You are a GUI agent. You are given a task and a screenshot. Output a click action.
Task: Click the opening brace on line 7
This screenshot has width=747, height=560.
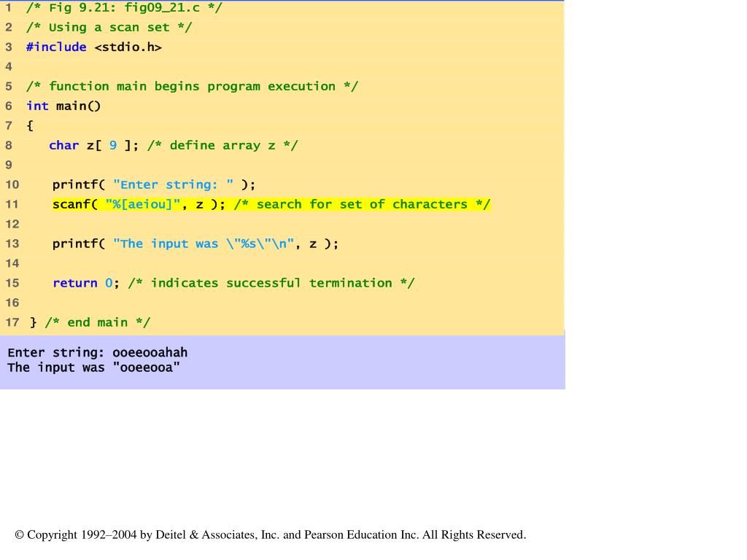[x=30, y=125]
